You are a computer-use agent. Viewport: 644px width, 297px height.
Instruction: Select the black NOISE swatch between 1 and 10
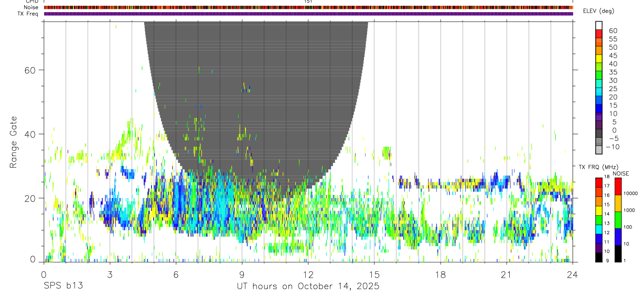[x=618, y=253]
